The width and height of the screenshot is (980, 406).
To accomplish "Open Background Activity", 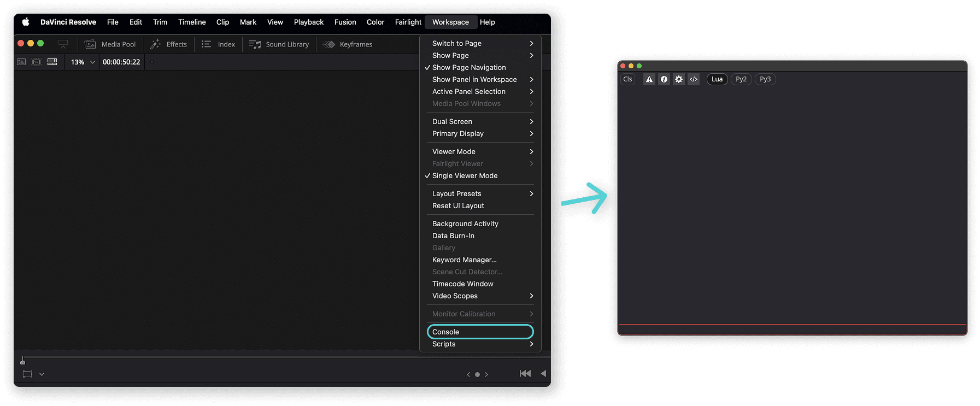I will pos(480,223).
